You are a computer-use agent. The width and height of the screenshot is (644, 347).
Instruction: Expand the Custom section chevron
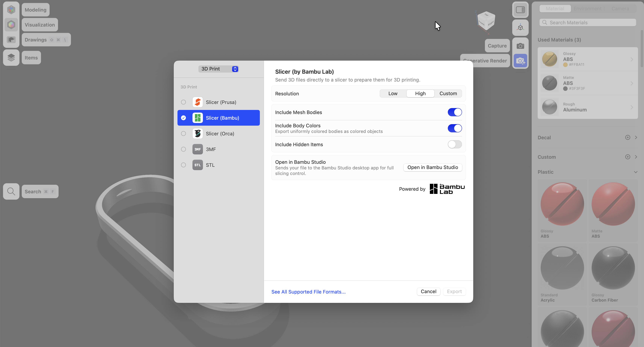(636, 157)
